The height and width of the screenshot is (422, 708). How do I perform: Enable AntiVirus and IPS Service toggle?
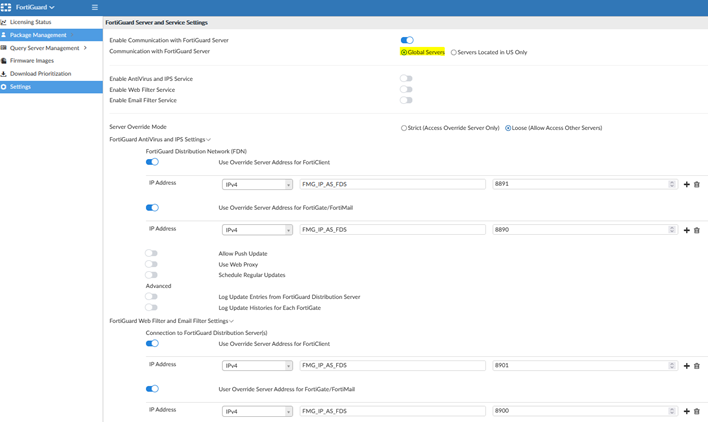coord(406,79)
